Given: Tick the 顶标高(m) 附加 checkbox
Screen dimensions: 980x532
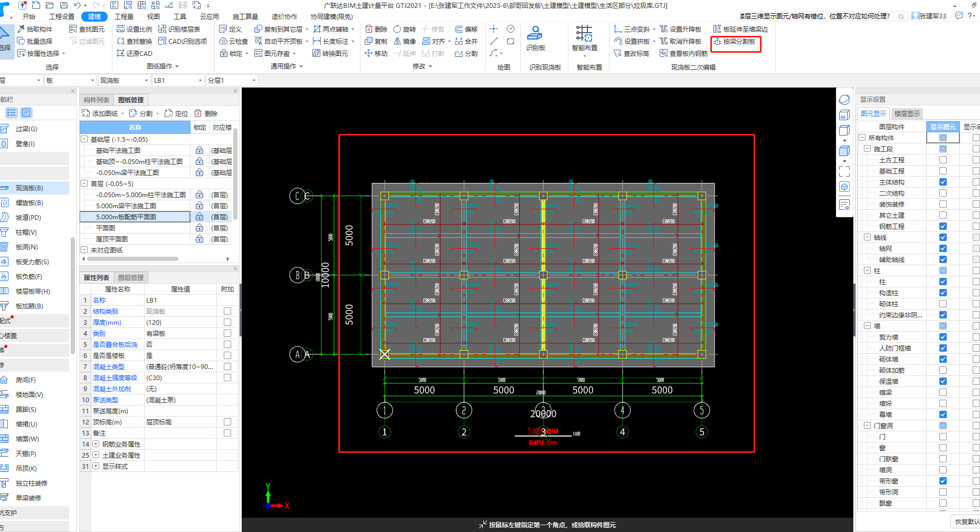Looking at the screenshot, I should (x=227, y=422).
